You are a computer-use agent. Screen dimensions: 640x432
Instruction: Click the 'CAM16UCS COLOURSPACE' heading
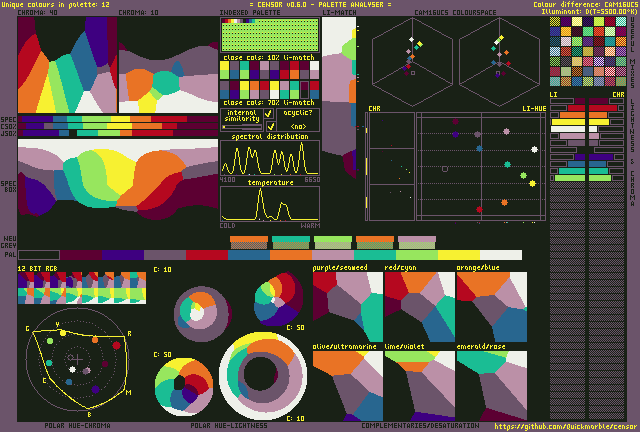(455, 13)
